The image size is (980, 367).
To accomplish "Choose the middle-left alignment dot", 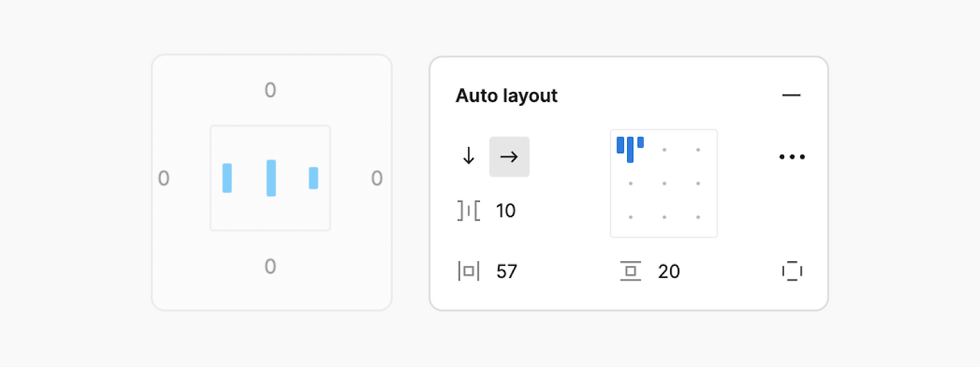I will click(x=630, y=184).
